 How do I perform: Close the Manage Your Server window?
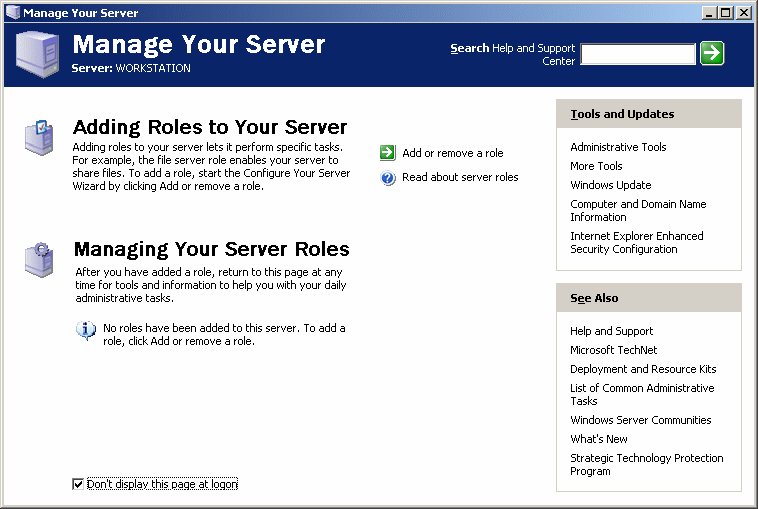[743, 13]
